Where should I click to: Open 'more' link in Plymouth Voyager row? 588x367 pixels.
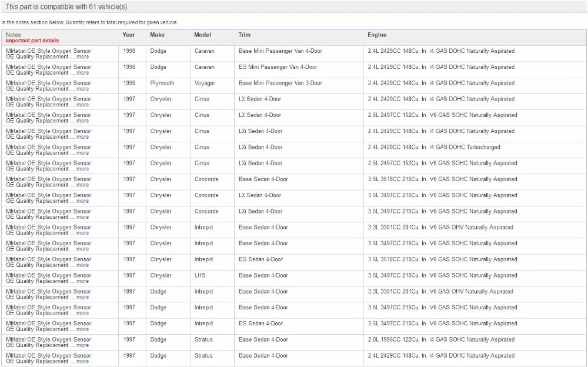coord(82,89)
